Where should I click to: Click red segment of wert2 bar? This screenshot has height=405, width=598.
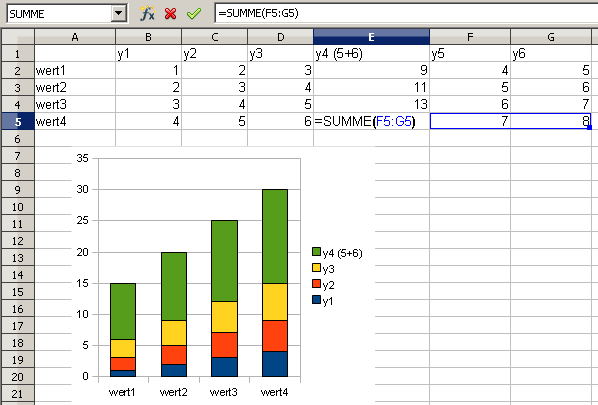point(174,355)
